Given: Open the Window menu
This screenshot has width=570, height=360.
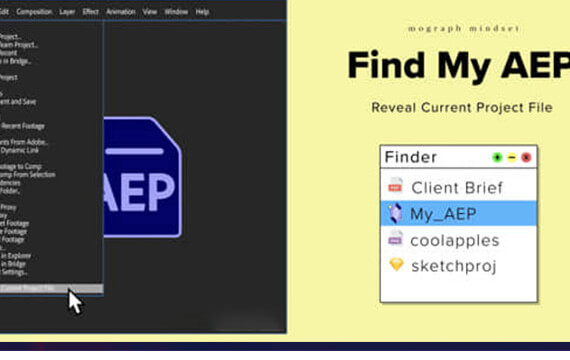Looking at the screenshot, I should click(176, 12).
